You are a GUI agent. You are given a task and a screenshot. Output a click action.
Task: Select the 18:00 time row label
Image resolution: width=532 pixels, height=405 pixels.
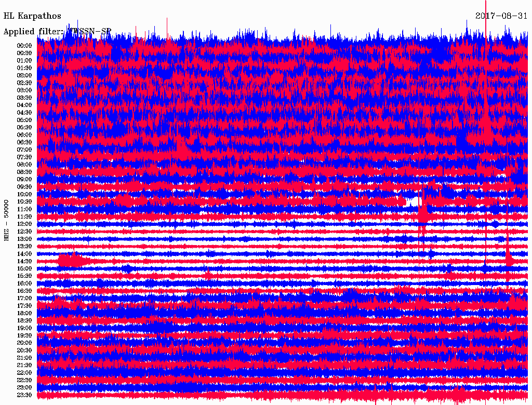[x=24, y=313]
